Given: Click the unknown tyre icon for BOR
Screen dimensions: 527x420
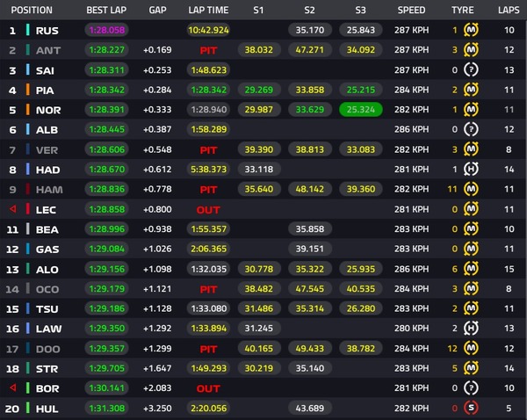Looking at the screenshot, I should point(471,388).
